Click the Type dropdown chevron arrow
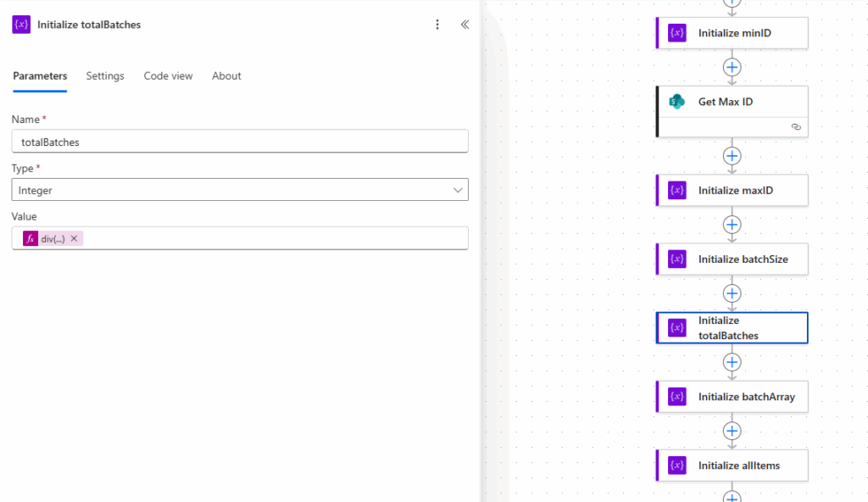The height and width of the screenshot is (502, 868). click(458, 190)
